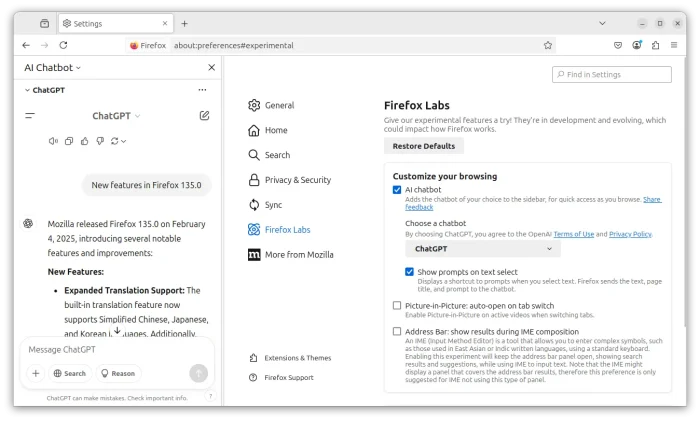
Task: Focus the Message ChatGPT input field
Action: (x=117, y=350)
